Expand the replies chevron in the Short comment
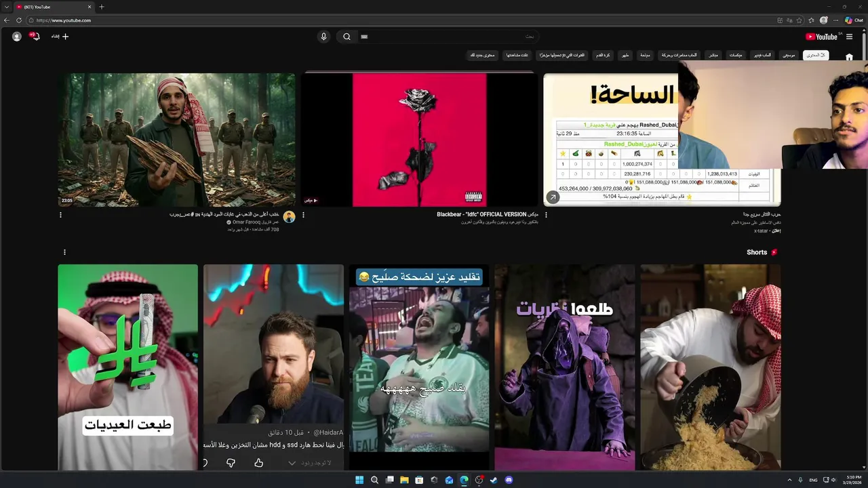Image resolution: width=868 pixels, height=488 pixels. pyautogui.click(x=292, y=463)
